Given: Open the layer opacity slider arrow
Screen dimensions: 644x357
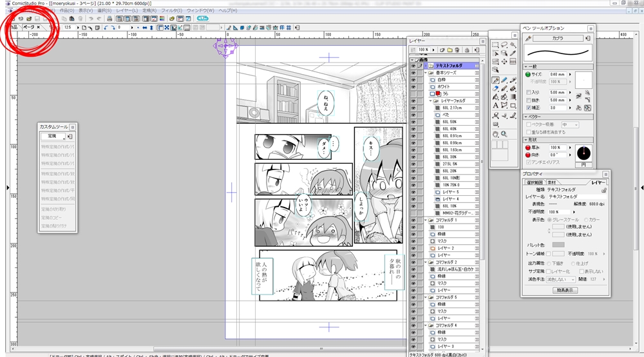Looking at the screenshot, I should pos(434,50).
